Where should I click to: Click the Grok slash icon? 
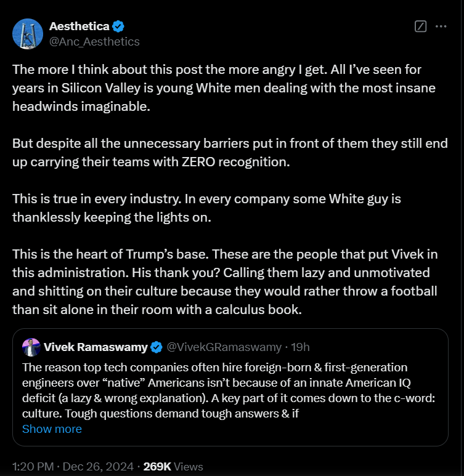pos(420,26)
